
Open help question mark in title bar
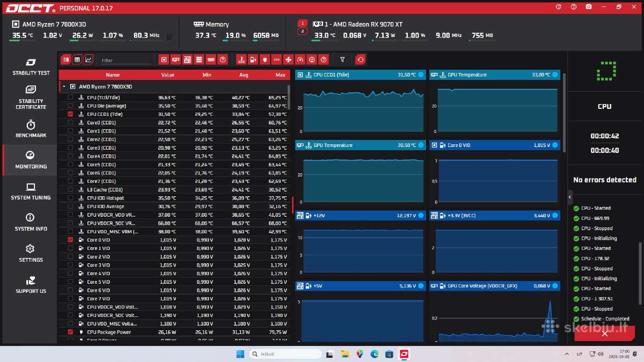pos(574,7)
